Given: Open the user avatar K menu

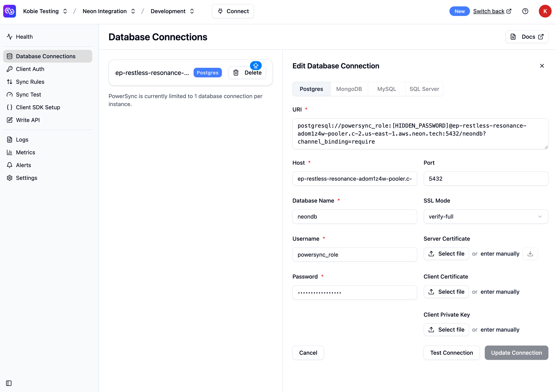Looking at the screenshot, I should [x=545, y=11].
